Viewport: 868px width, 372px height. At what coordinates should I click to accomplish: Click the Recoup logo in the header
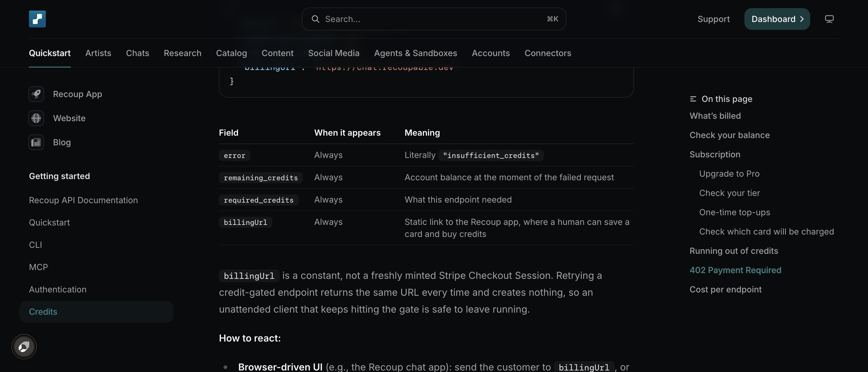point(37,19)
